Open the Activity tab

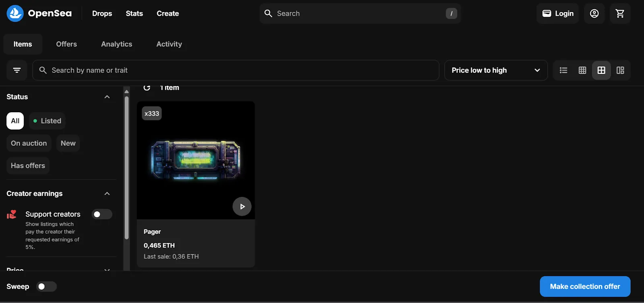tap(169, 44)
